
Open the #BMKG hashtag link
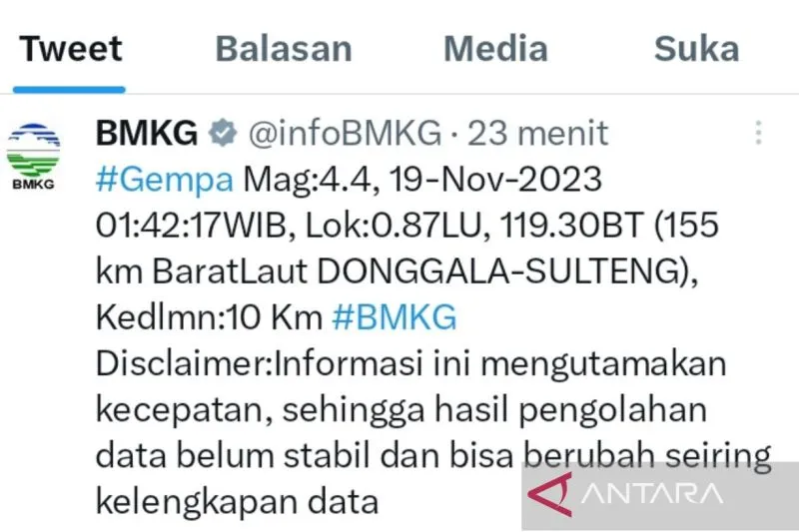click(394, 317)
